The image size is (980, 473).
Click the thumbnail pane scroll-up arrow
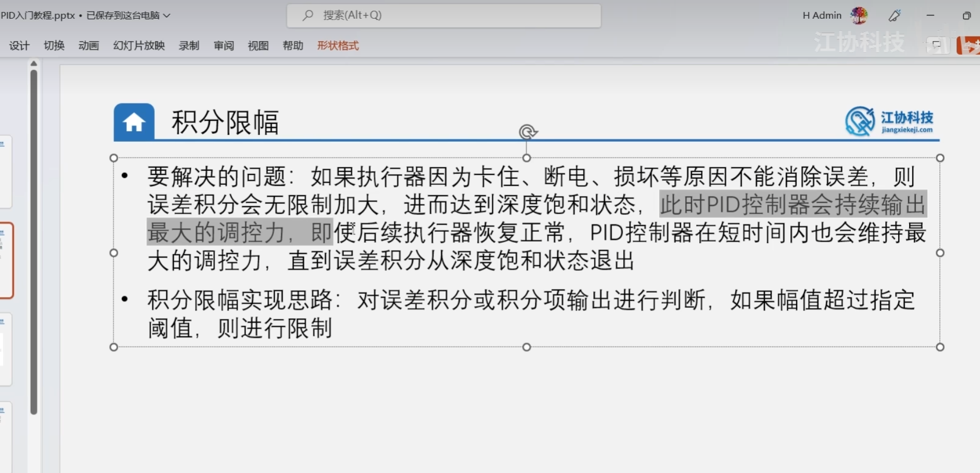tap(34, 64)
